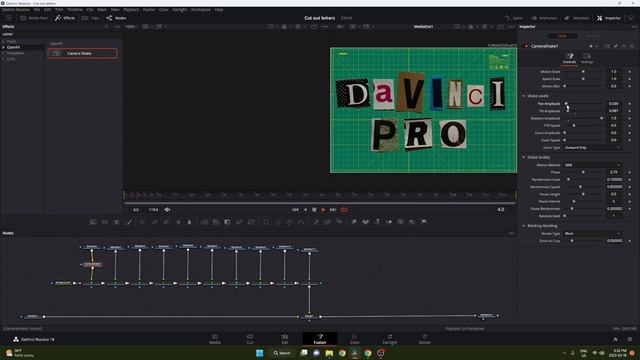The height and width of the screenshot is (360, 640).
Task: Open the Keyframes editor button
Action: click(x=544, y=18)
